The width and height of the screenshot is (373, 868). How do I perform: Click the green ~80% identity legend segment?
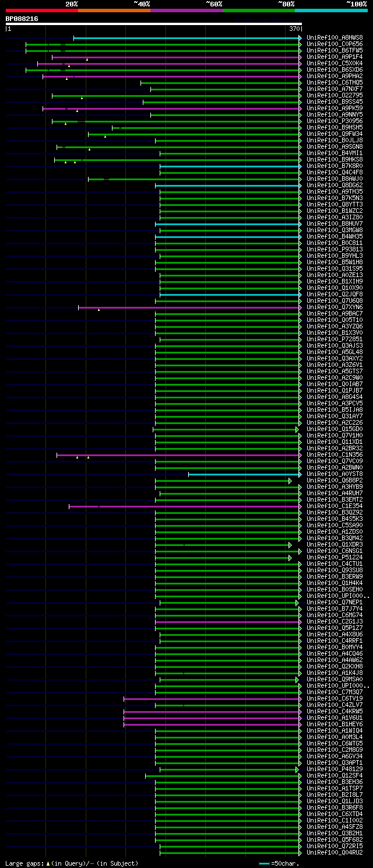(259, 10)
